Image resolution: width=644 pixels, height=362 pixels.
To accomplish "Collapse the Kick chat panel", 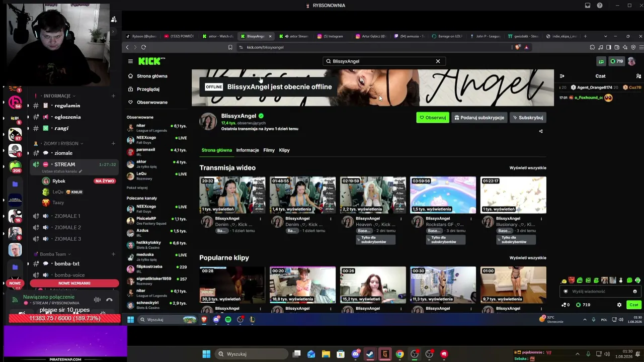I will tap(562, 76).
